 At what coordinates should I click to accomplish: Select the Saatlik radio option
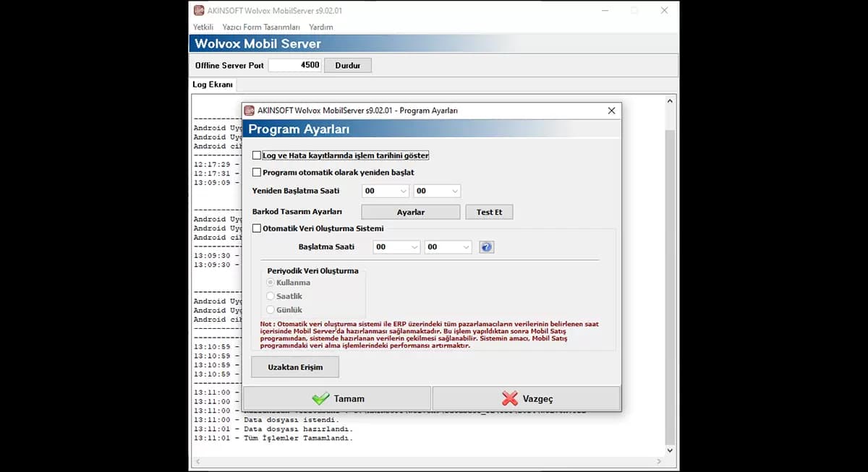pos(271,296)
